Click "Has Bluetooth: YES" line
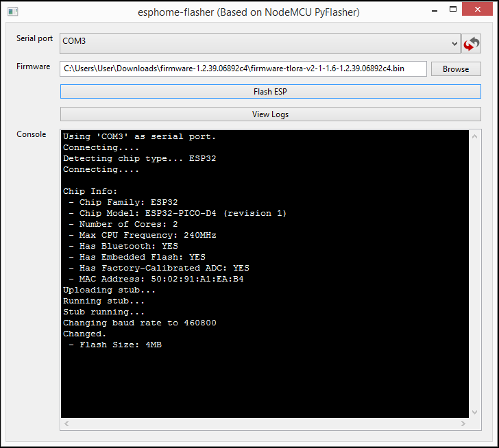499x448 pixels. [123, 246]
